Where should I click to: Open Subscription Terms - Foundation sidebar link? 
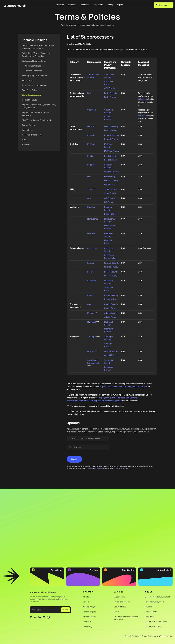(36, 55)
